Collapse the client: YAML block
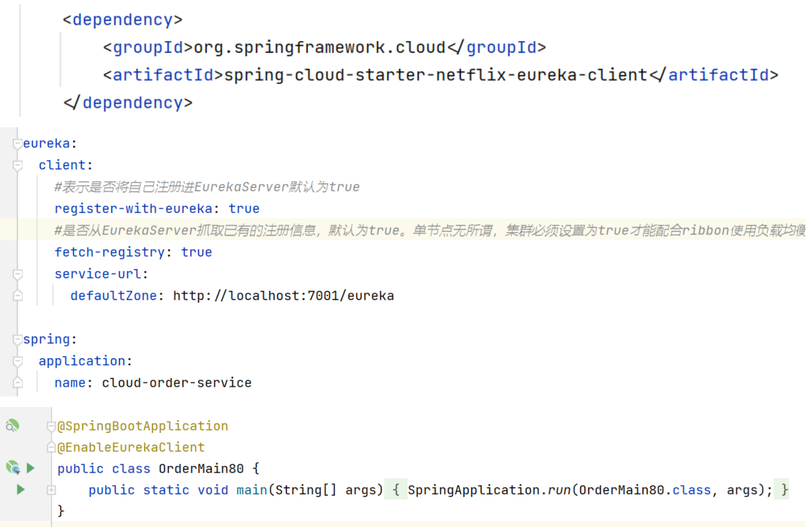 coord(17,165)
